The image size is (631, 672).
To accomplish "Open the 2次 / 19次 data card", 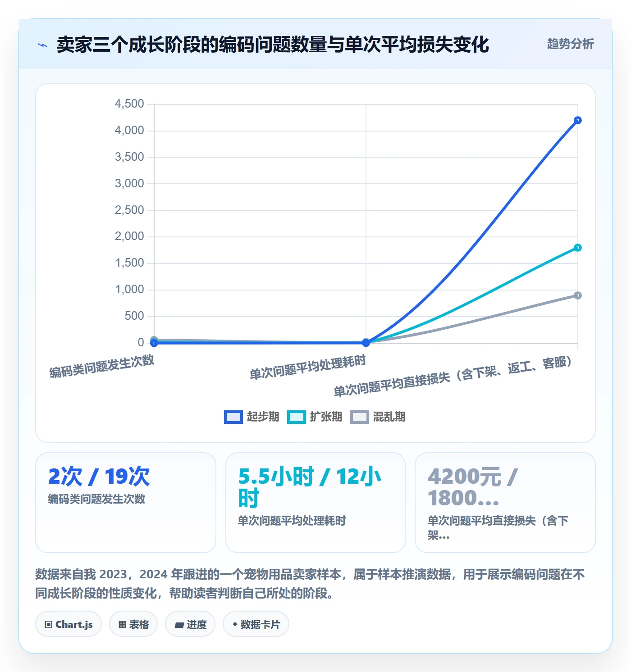I will click(x=126, y=503).
